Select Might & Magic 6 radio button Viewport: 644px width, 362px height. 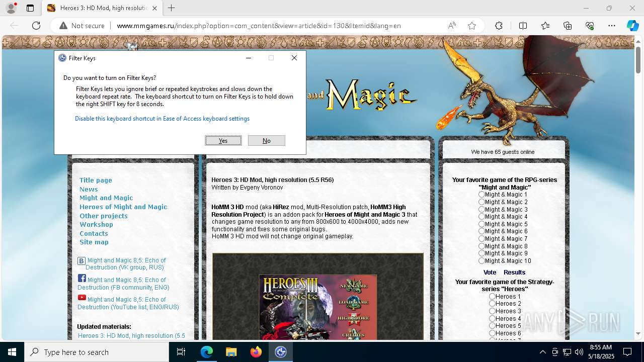pos(481,231)
